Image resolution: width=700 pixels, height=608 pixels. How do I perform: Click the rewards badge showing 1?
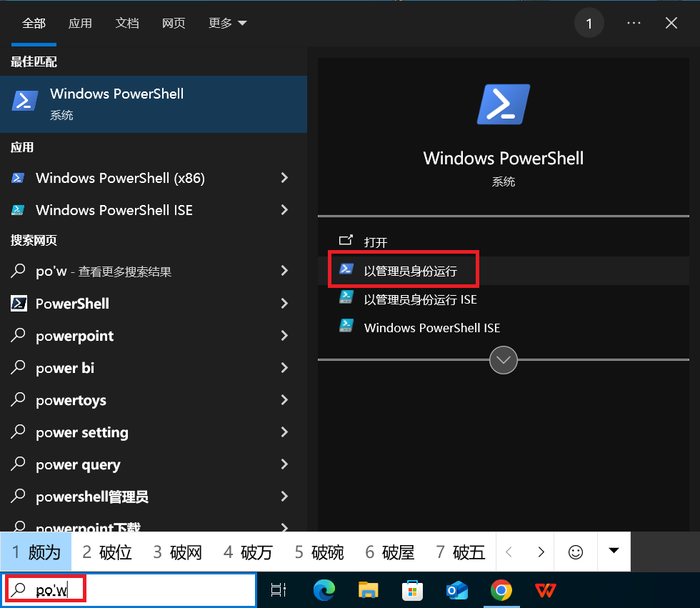point(589,23)
